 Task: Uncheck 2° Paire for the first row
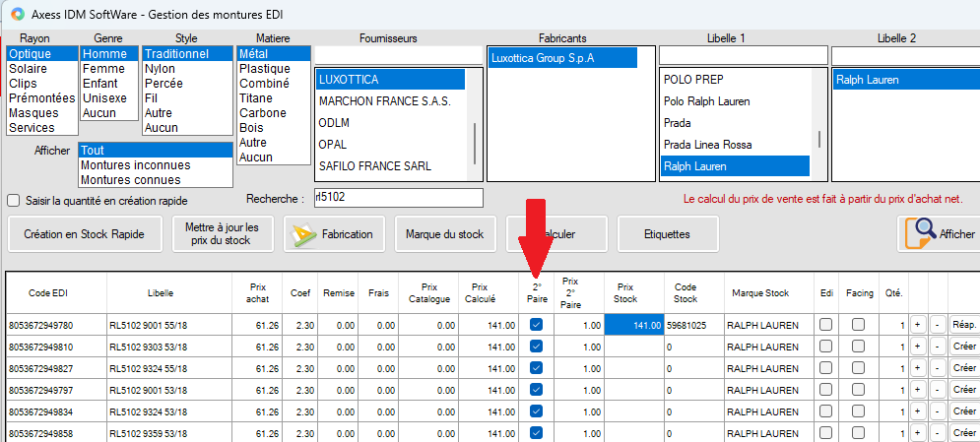[536, 325]
